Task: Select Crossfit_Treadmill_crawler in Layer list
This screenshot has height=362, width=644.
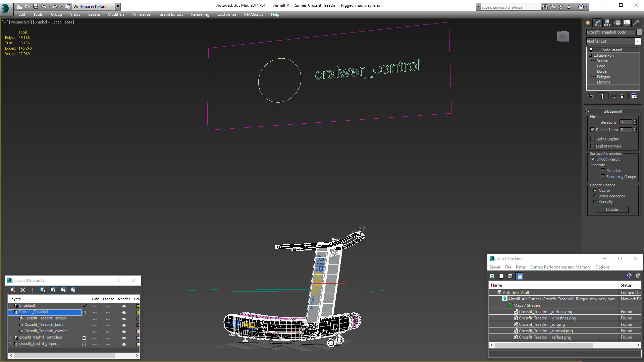Action: (x=46, y=331)
